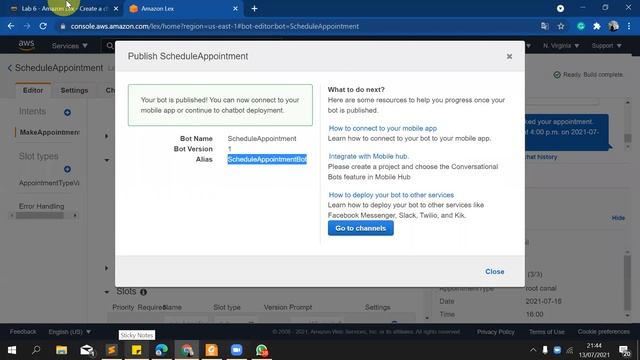
Task: Open the Chrome three-dot menu
Action: [629, 26]
